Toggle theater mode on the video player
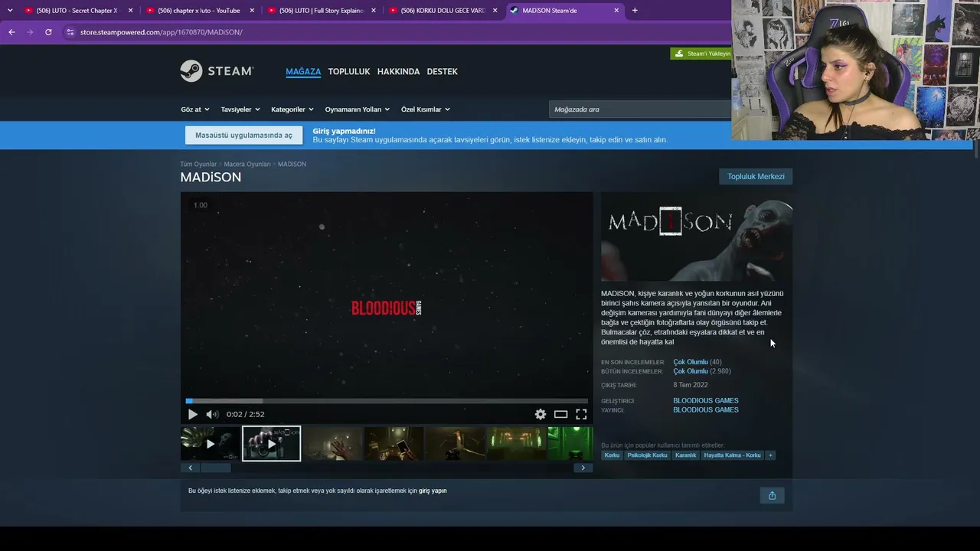The image size is (980, 551). [561, 414]
